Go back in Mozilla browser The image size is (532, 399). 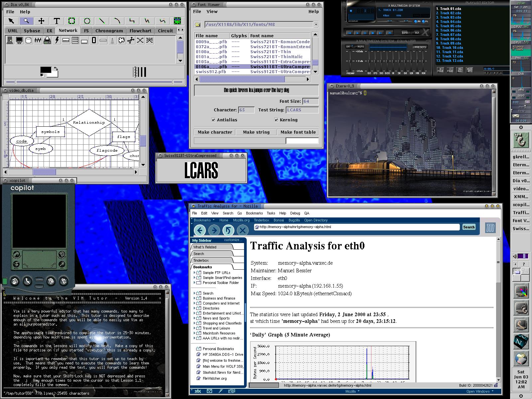[199, 230]
